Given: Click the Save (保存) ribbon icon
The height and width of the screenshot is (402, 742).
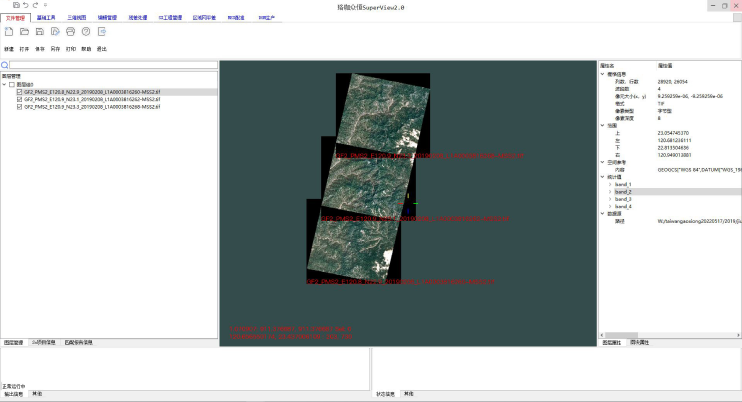Looking at the screenshot, I should [x=40, y=32].
